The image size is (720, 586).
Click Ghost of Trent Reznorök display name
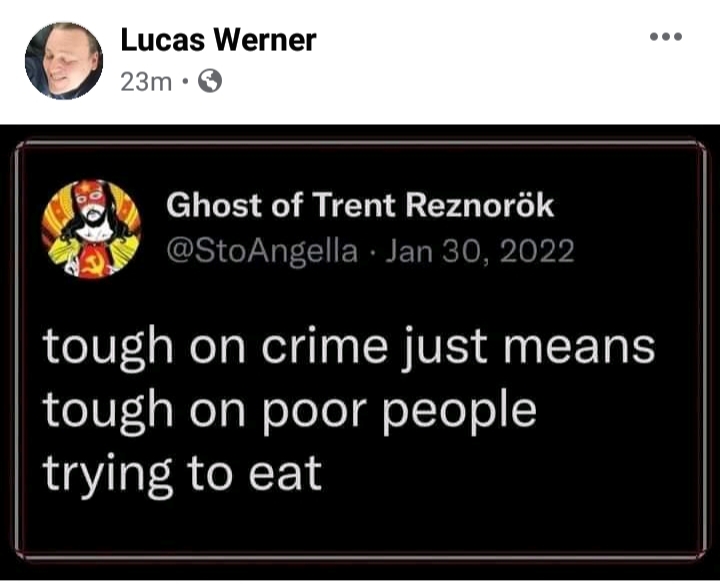360,205
